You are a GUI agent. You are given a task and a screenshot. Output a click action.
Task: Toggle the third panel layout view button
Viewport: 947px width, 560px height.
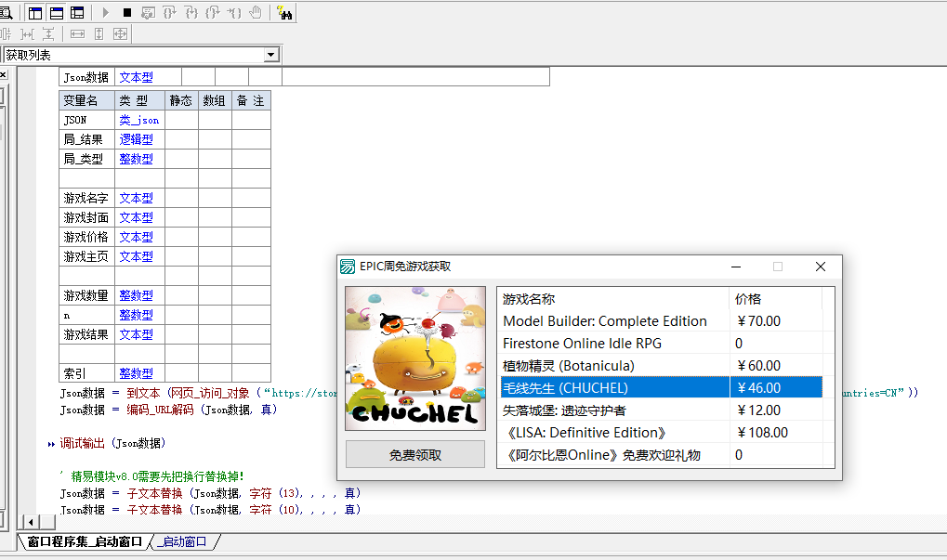pyautogui.click(x=76, y=12)
